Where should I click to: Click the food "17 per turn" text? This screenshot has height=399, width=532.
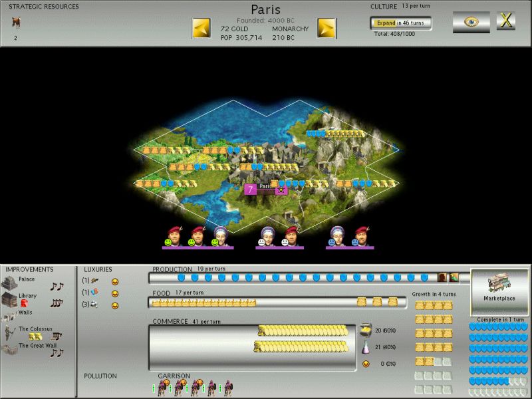pos(190,293)
